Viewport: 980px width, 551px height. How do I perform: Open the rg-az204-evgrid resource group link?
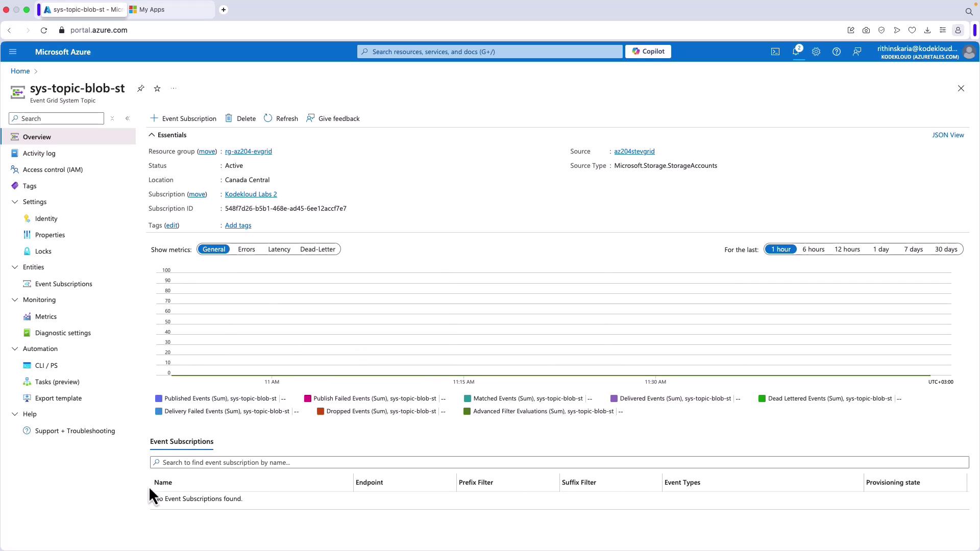(x=248, y=152)
